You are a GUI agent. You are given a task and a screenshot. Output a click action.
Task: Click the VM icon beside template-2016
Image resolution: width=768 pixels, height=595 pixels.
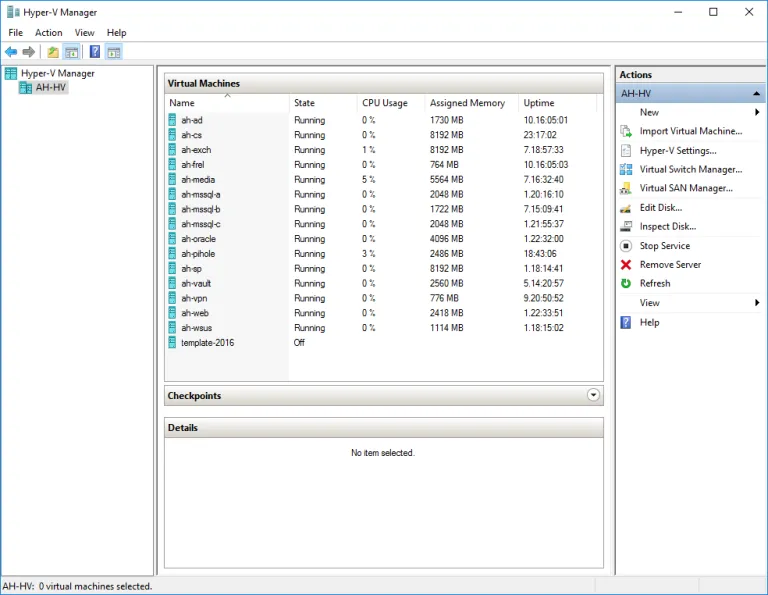(x=172, y=343)
